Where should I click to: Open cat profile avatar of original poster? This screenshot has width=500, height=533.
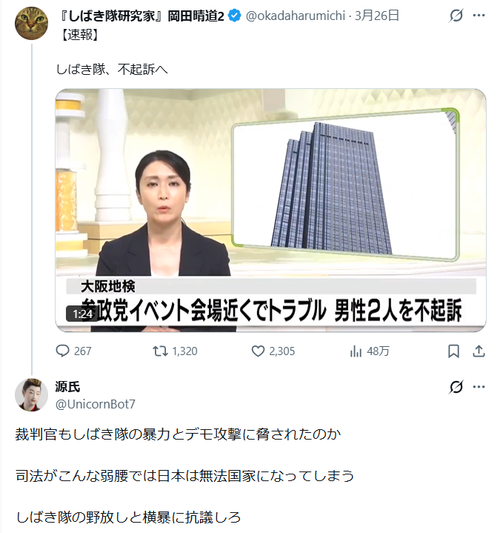click(x=31, y=23)
